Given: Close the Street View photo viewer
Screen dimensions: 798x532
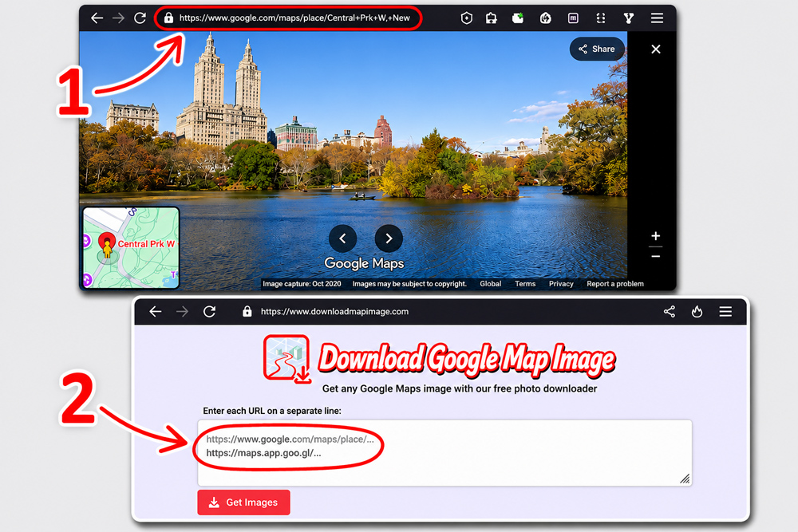Looking at the screenshot, I should tap(656, 49).
